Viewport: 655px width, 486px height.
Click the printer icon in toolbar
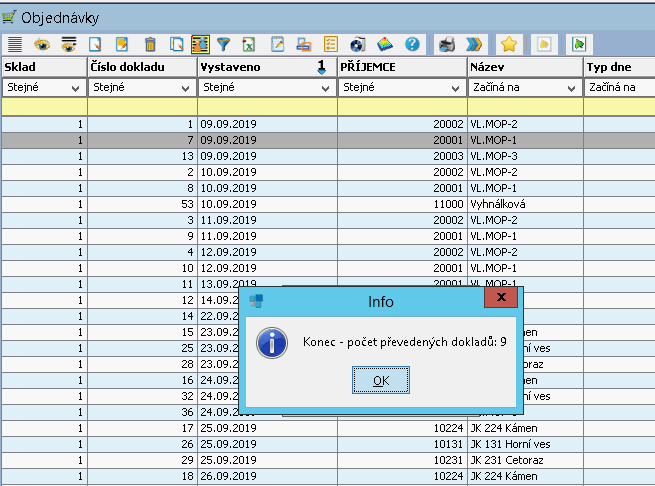pos(448,44)
